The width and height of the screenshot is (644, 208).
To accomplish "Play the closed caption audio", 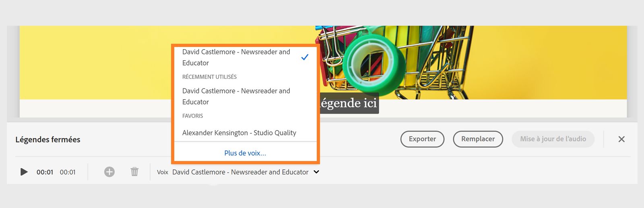I will [x=24, y=172].
